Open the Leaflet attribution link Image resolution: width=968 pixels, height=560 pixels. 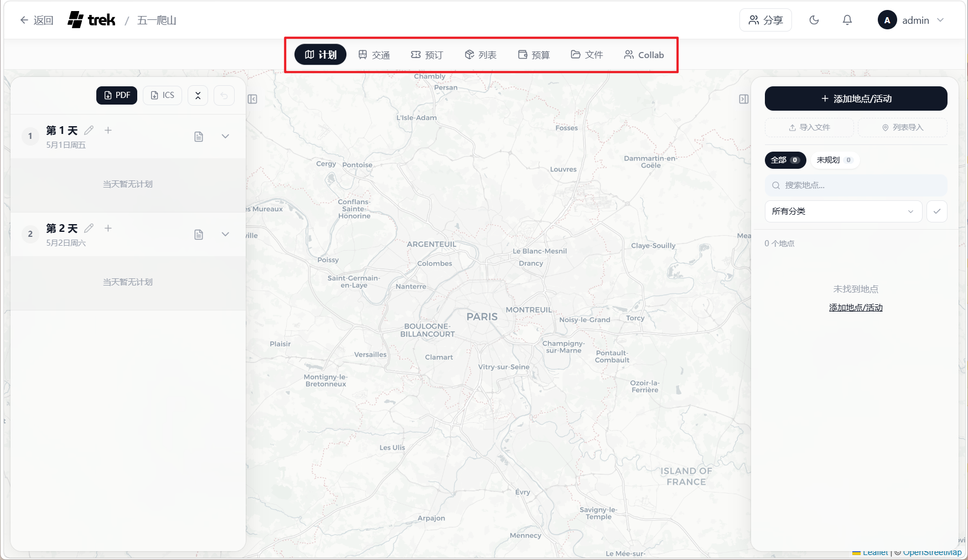point(875,552)
